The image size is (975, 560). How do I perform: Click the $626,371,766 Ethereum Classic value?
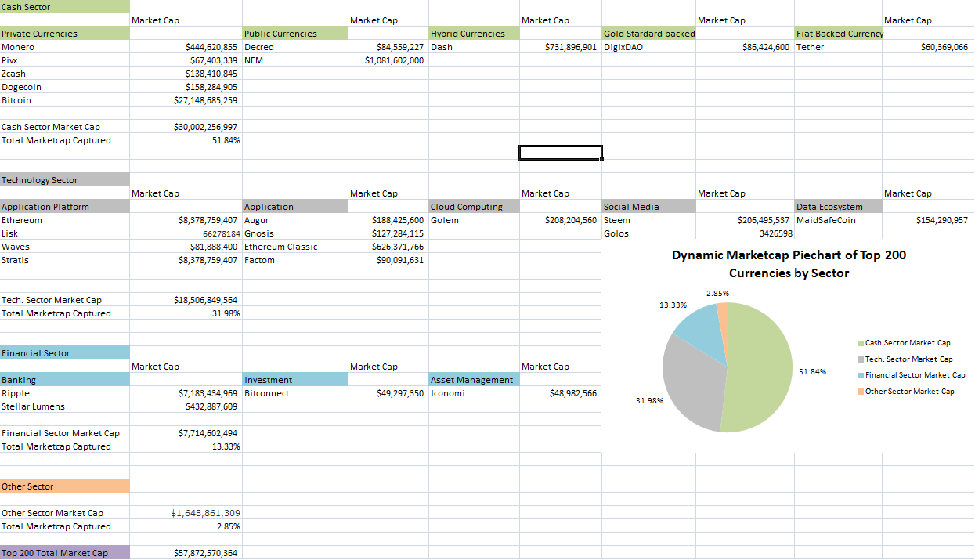click(x=388, y=247)
